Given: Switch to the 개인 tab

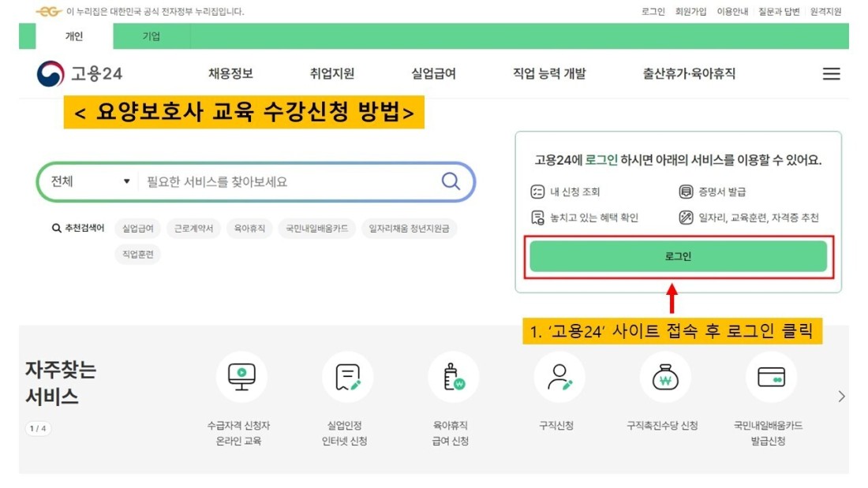Looking at the screenshot, I should tap(74, 36).
